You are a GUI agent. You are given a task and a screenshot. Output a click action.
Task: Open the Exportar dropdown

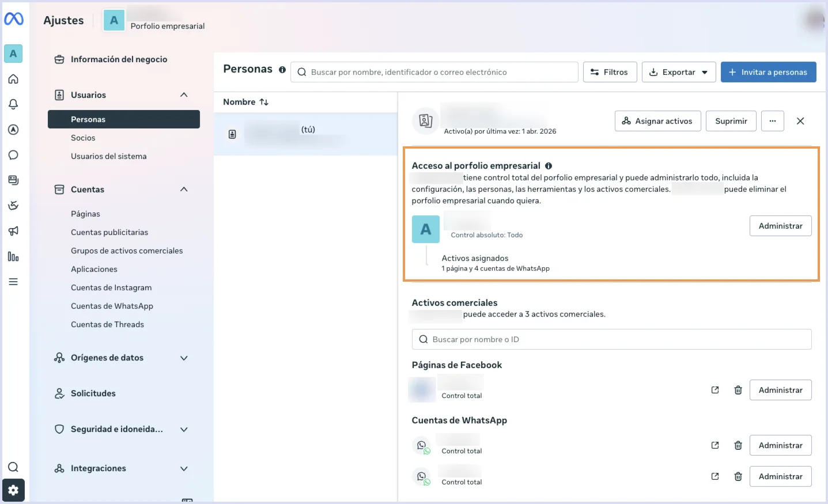click(x=679, y=72)
